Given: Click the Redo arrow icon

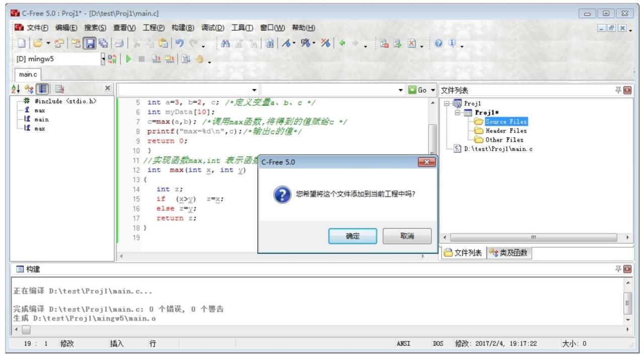Looking at the screenshot, I should tap(193, 44).
